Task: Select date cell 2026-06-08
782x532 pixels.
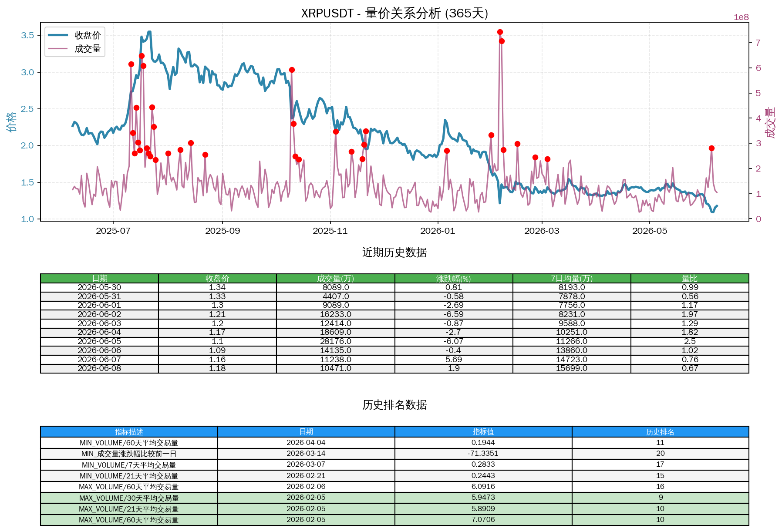Action: (99, 368)
